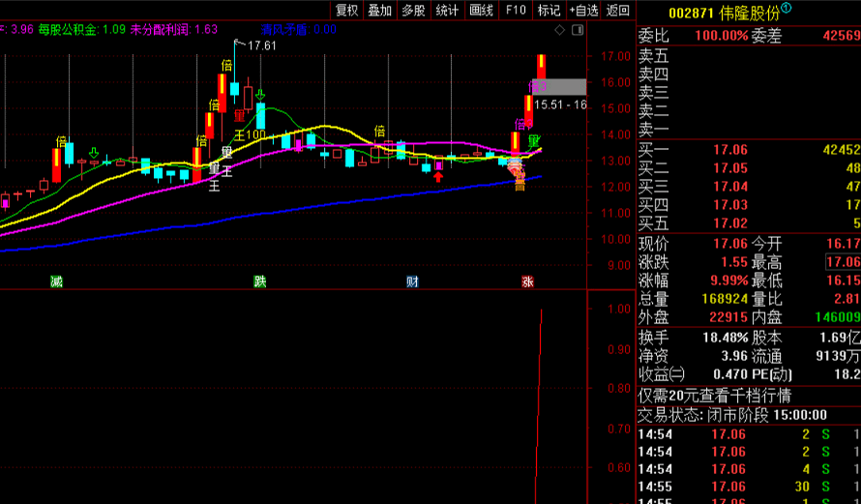The height and width of the screenshot is (504, 861).
Task: Click 交易状态 闭市阶段 status line
Action: pyautogui.click(x=732, y=415)
